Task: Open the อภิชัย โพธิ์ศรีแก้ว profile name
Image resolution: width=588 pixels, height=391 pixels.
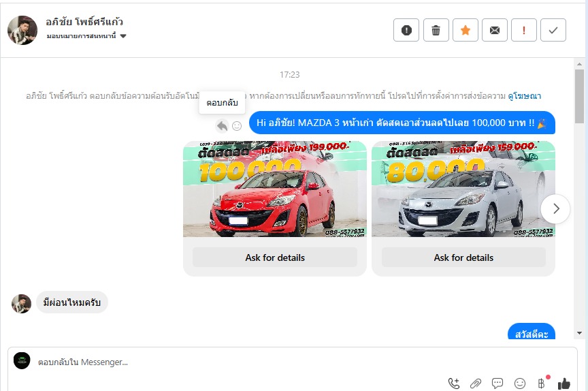Action: coord(84,22)
